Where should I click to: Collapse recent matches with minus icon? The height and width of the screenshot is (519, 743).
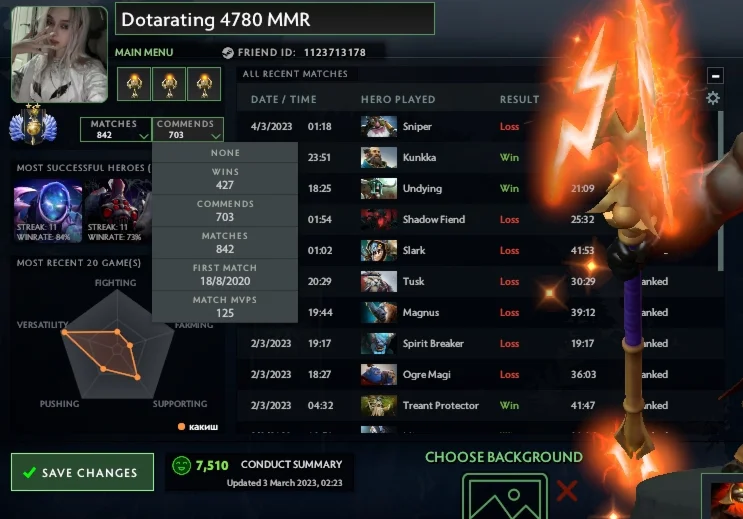715,76
